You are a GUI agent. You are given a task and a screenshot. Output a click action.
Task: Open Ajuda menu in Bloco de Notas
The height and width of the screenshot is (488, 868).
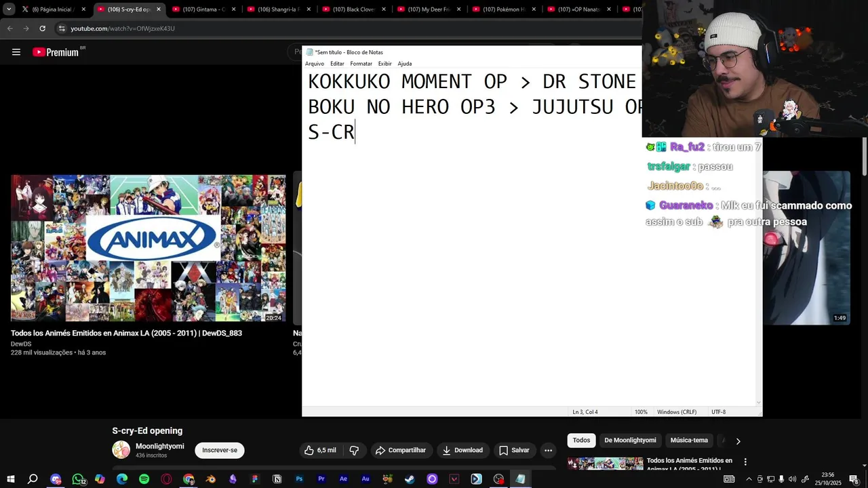pos(405,64)
